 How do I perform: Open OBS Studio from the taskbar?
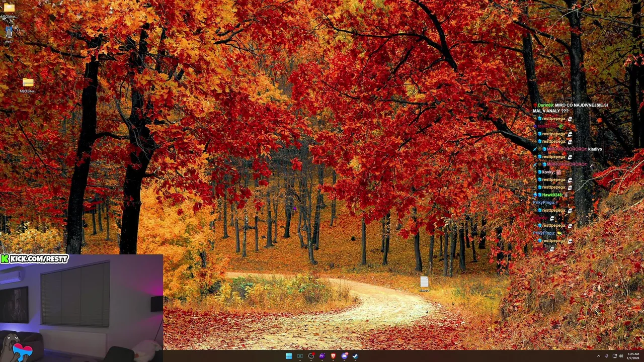pos(311,356)
